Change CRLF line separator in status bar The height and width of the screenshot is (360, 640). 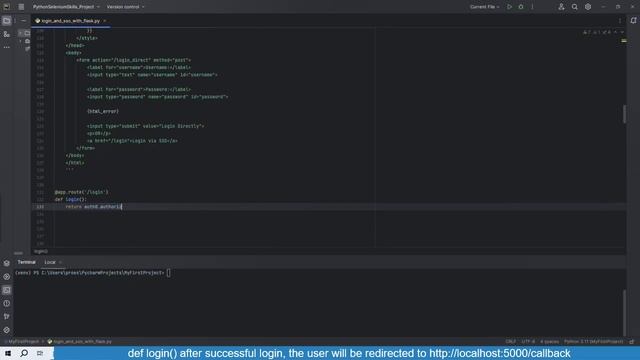coord(511,342)
